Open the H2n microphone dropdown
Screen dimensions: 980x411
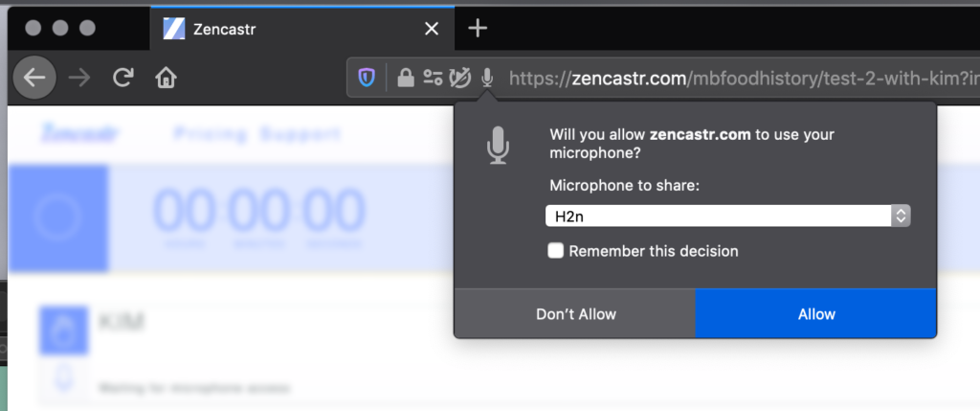[727, 216]
